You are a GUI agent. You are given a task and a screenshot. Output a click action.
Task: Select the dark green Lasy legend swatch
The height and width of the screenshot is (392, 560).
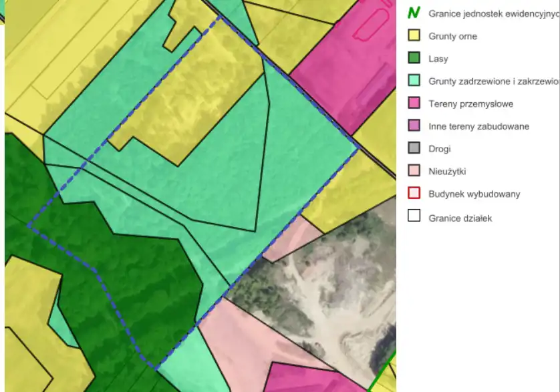click(414, 58)
